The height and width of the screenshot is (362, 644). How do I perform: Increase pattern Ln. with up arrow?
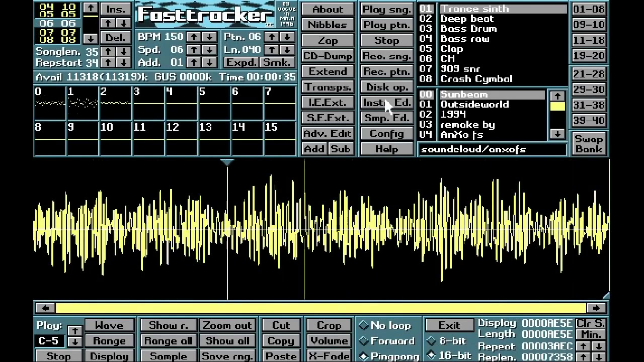tap(271, 50)
